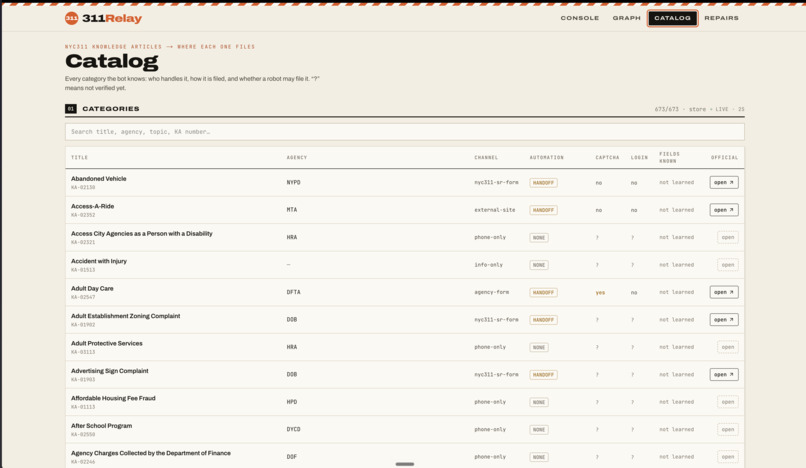The image size is (806, 468).
Task: Select the Accident with Injury title
Action: (x=99, y=261)
